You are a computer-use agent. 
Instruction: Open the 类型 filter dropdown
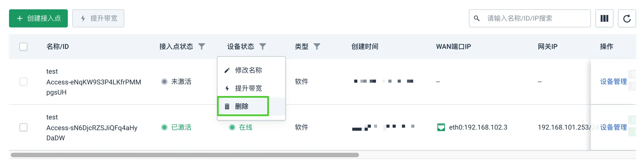pyautogui.click(x=317, y=47)
